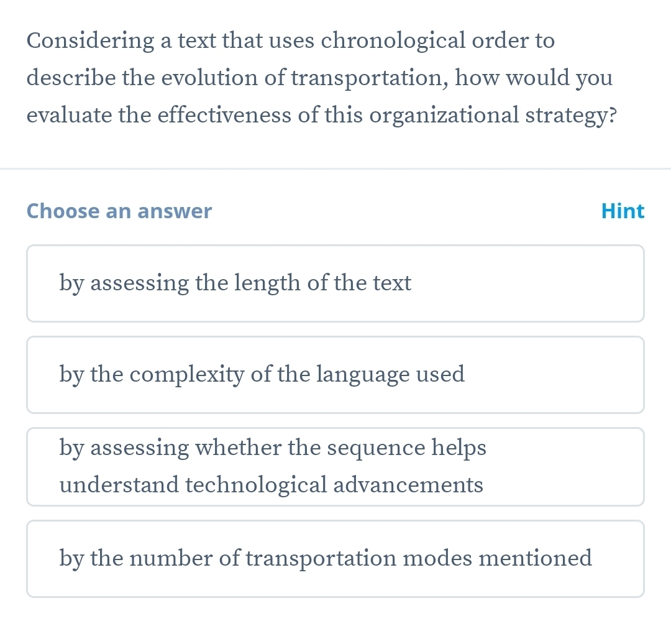This screenshot has height=644, width=671.
Task: Choose "by the complexity of the language used"
Action: 335,375
